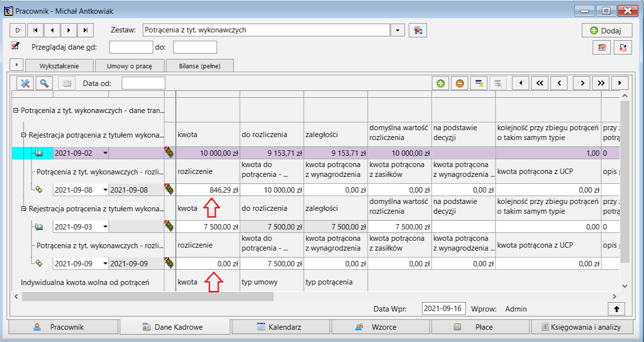This screenshot has width=644, height=342.
Task: Switch to Bilanse (pełne) tab
Action: [200, 66]
